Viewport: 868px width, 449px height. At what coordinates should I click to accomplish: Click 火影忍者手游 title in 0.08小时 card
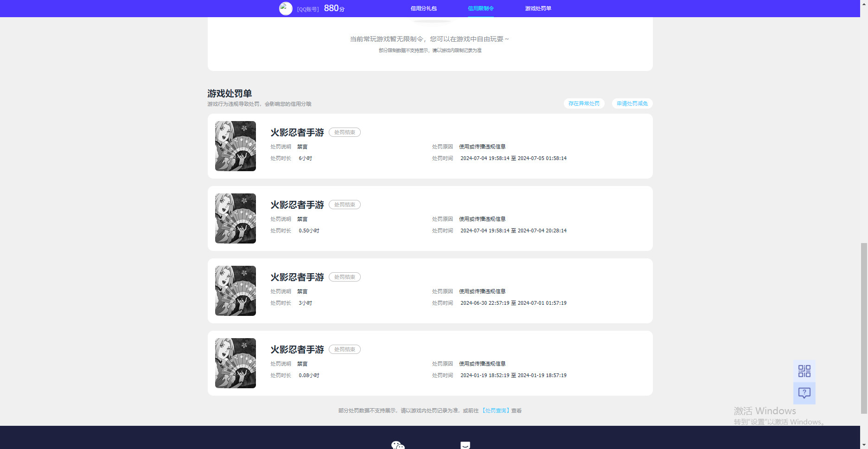click(297, 349)
